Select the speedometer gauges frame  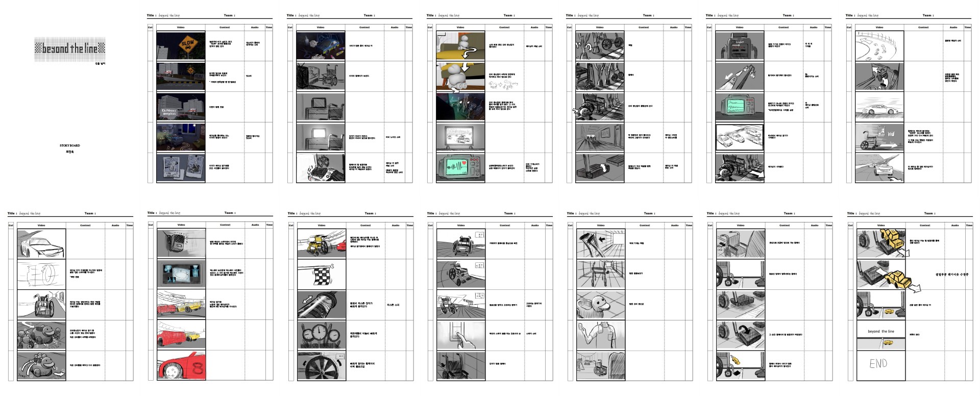321,335
